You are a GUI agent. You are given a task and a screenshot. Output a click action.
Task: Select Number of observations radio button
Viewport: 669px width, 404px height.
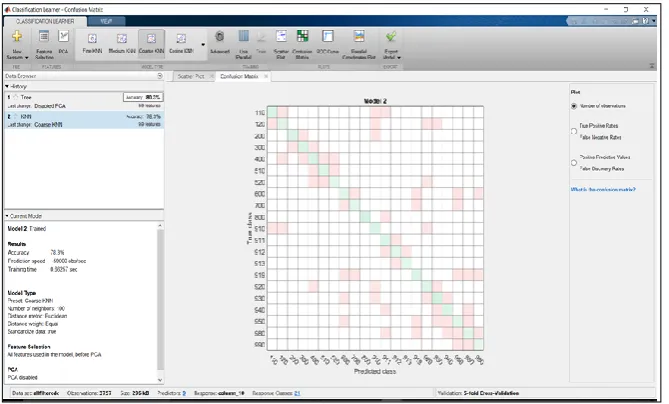[574, 106]
